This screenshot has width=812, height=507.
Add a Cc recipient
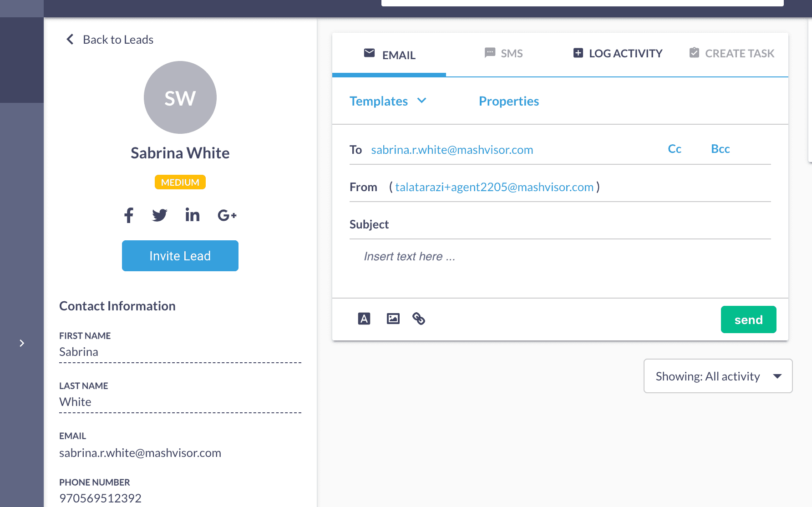(674, 149)
